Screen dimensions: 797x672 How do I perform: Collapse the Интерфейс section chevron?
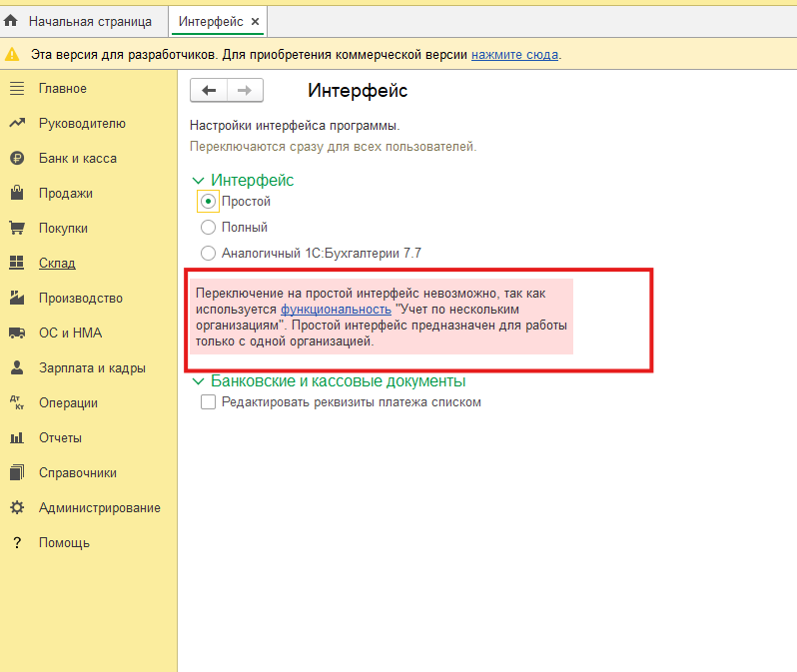[197, 181]
